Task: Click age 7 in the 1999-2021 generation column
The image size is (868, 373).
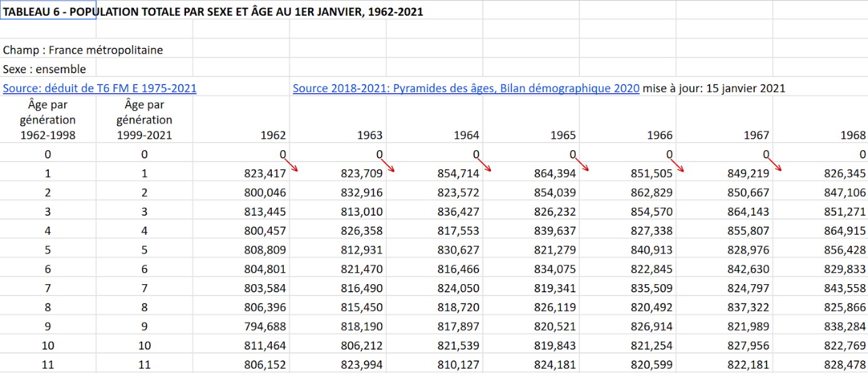Action: click(x=145, y=288)
